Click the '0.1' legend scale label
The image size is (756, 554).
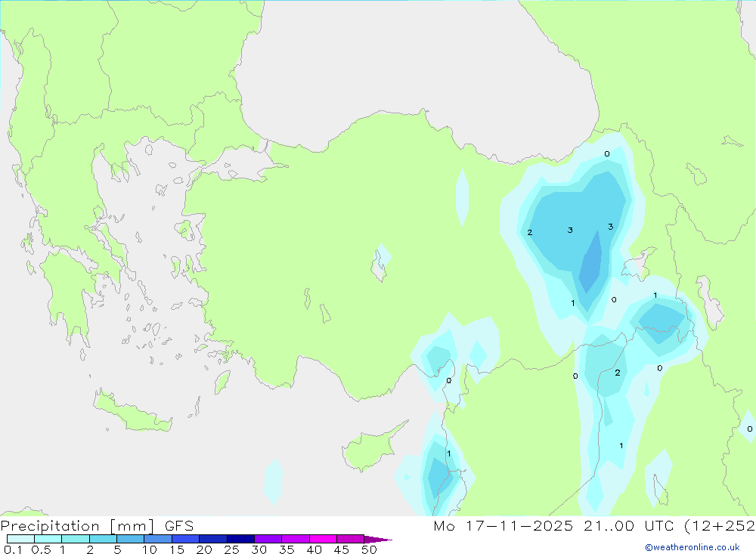click(x=13, y=549)
